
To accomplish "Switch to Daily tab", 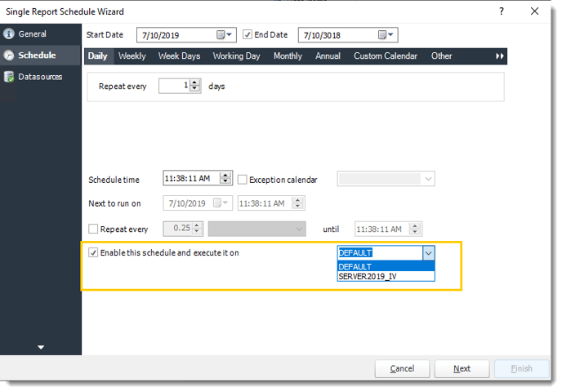I will 97,56.
